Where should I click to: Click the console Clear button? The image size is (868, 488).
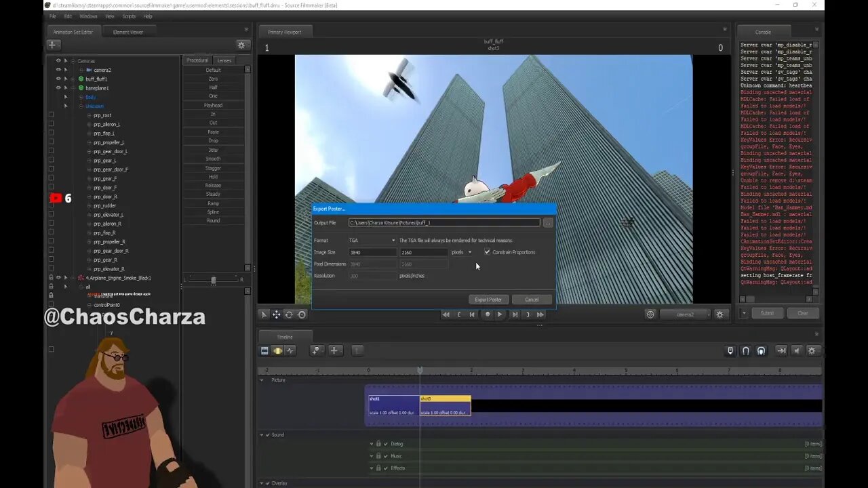pyautogui.click(x=802, y=313)
